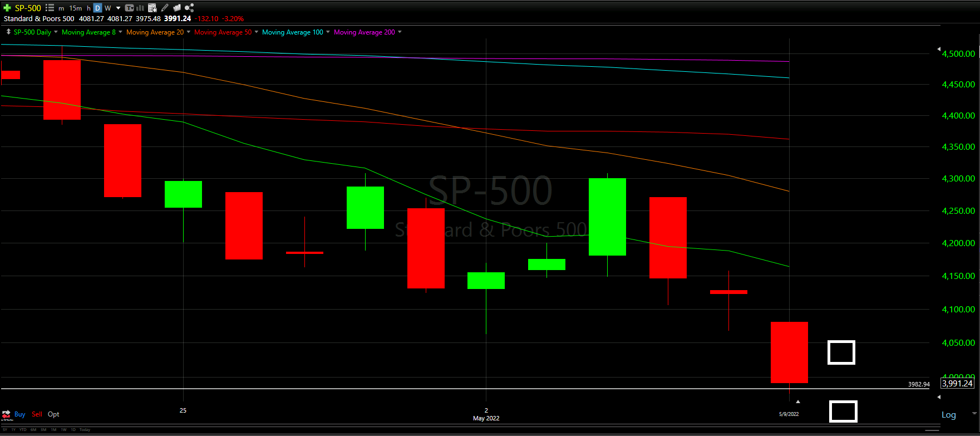Expand the Moving Average 20 dropdown
Viewport: 980px width, 436px height.
[x=189, y=32]
